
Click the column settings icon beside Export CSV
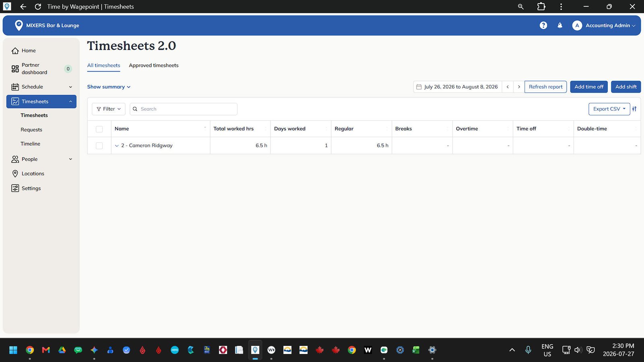tap(634, 109)
